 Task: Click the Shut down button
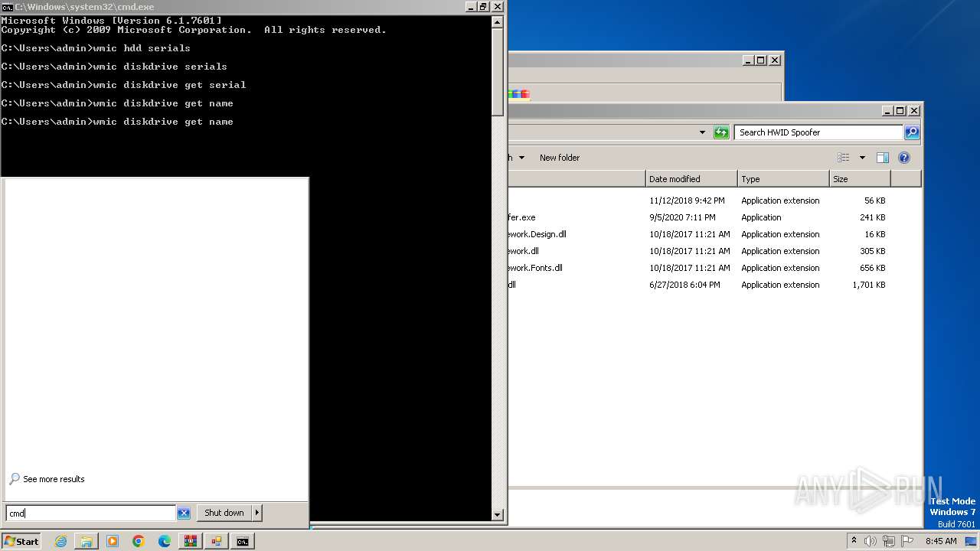click(x=224, y=513)
